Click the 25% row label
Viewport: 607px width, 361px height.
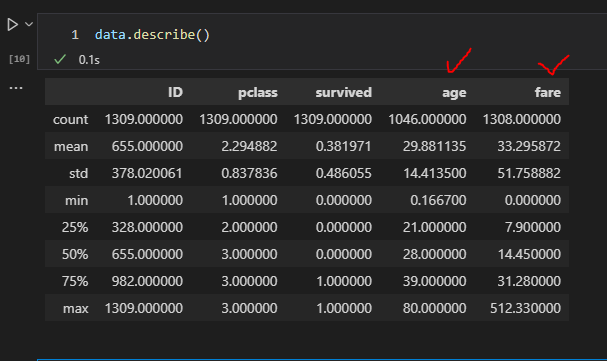(x=75, y=227)
